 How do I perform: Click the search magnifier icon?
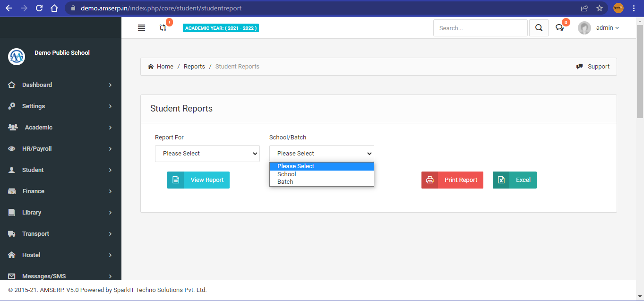538,27
